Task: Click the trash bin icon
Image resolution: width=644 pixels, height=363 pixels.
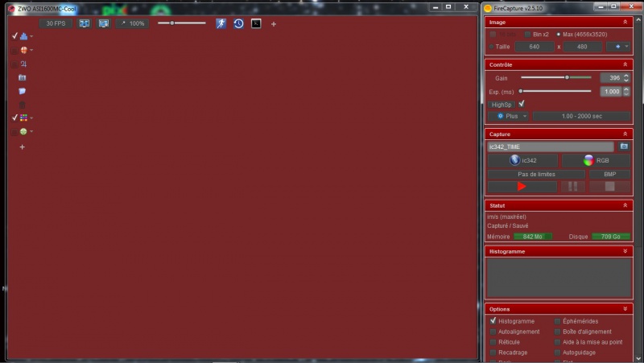Action: click(23, 105)
